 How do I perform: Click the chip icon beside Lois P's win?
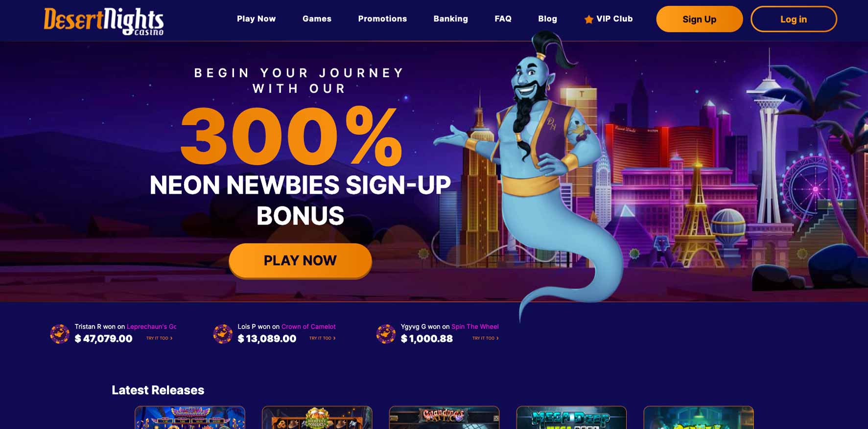point(223,334)
